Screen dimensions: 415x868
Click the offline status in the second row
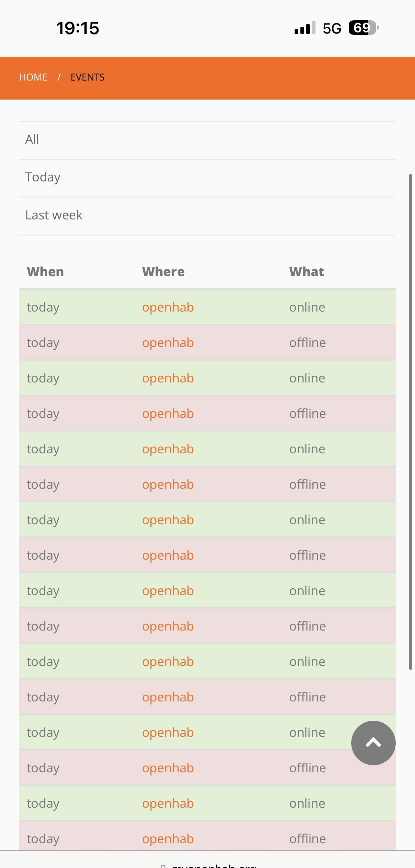[308, 342]
